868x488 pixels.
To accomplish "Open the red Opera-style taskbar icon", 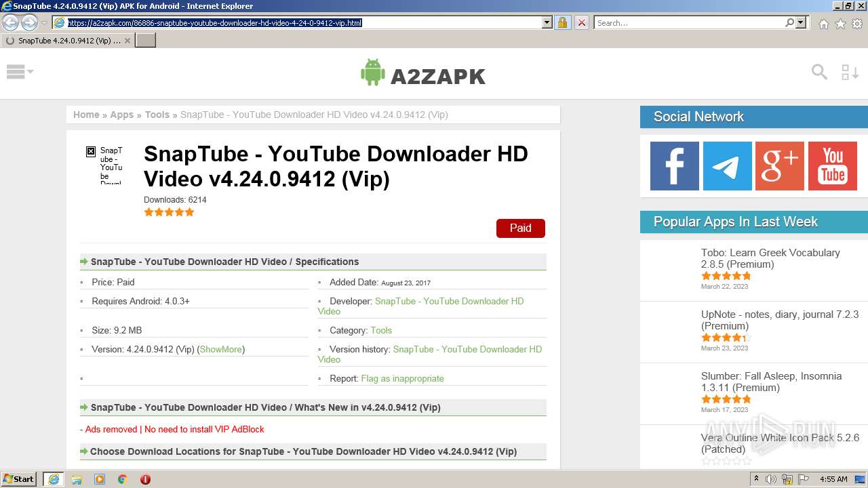I will [145, 479].
